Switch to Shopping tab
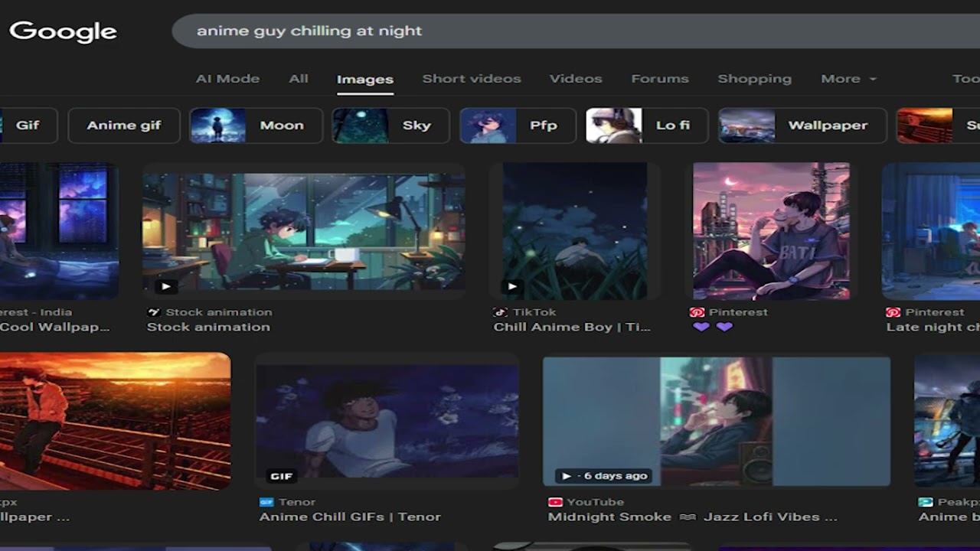980x551 pixels. 755,79
